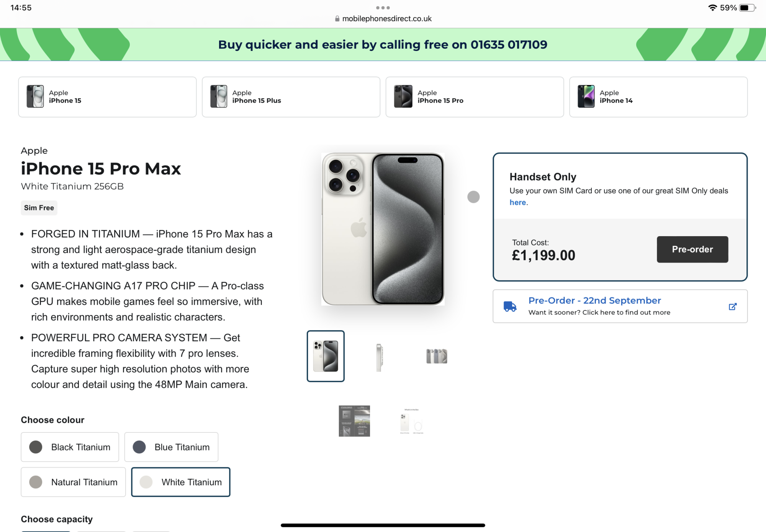This screenshot has height=532, width=766.
Task: Tap the Wi-Fi status icon
Action: pyautogui.click(x=712, y=8)
